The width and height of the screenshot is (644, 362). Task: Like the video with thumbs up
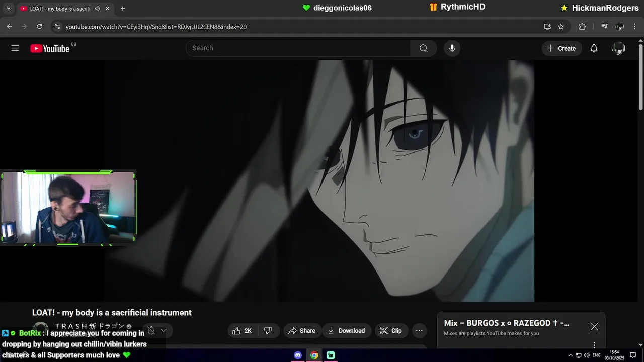click(x=243, y=331)
